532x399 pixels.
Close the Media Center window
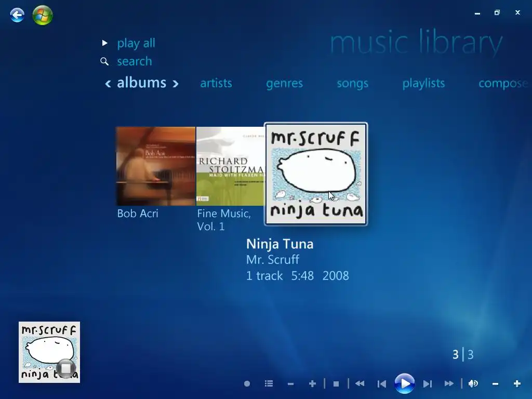(517, 12)
